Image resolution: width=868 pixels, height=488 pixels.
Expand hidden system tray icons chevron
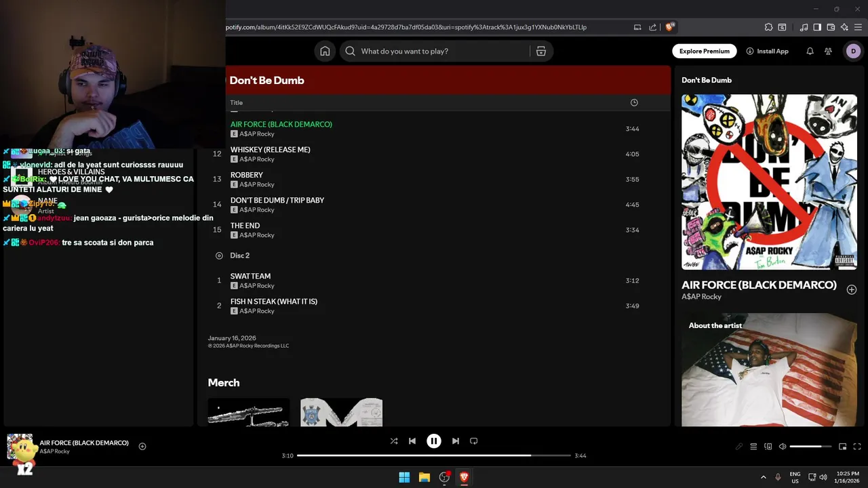pos(764,477)
